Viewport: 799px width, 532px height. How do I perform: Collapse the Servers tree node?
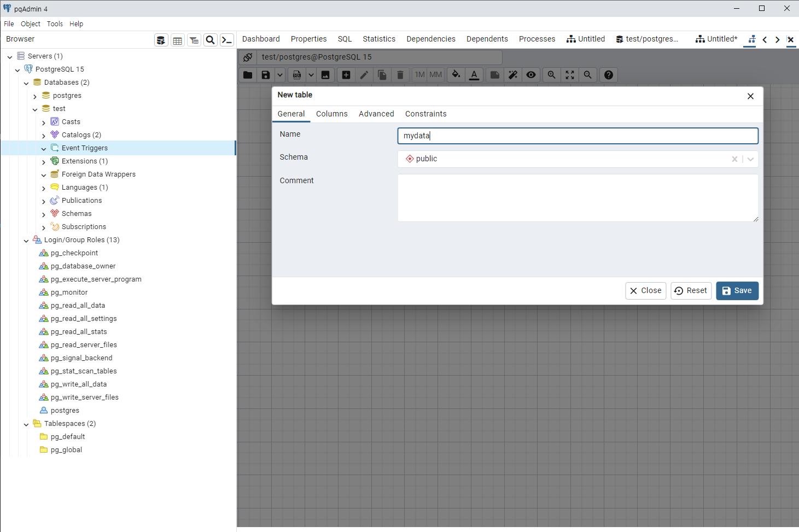point(10,57)
